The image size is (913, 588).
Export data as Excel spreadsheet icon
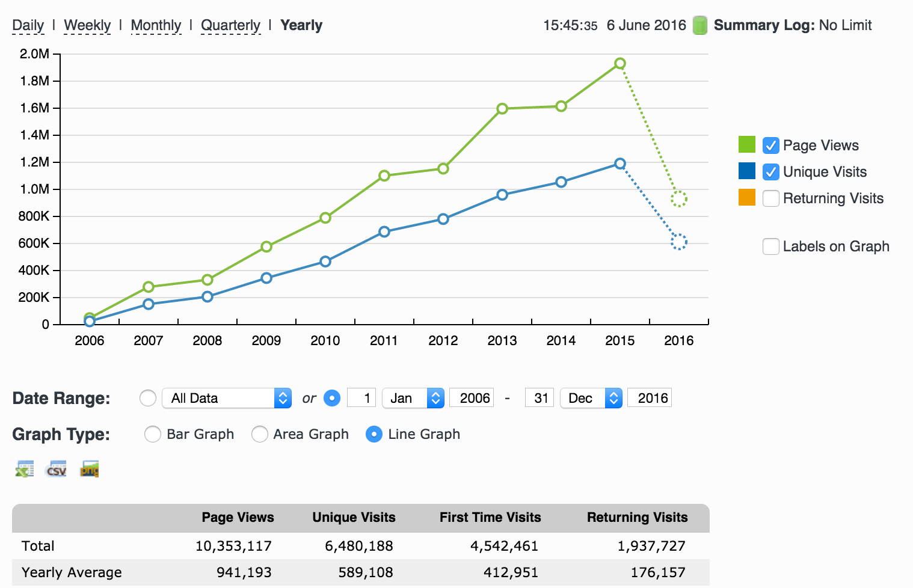point(25,469)
